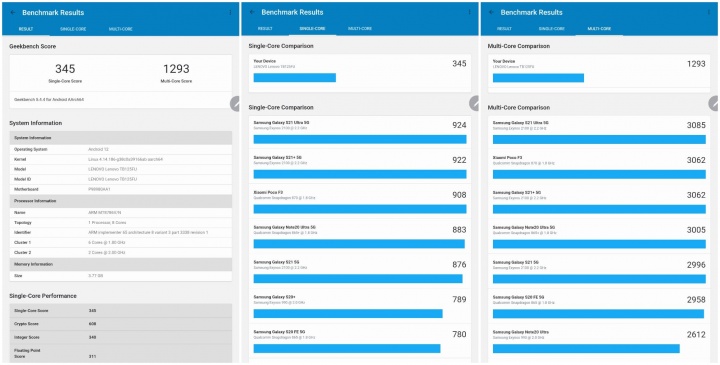This screenshot has width=720, height=365.
Task: Tap the large 345 Single-Core Score in Geekbench Score card
Action: click(65, 69)
